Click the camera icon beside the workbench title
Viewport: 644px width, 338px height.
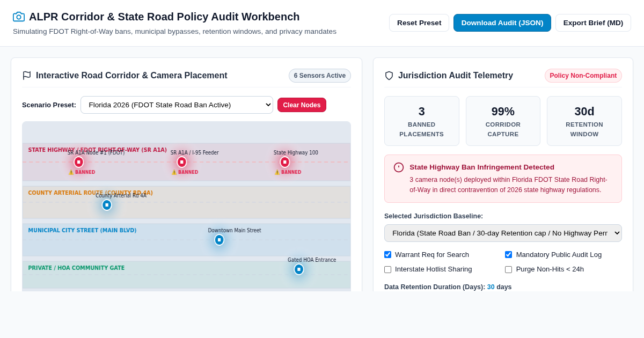point(19,17)
